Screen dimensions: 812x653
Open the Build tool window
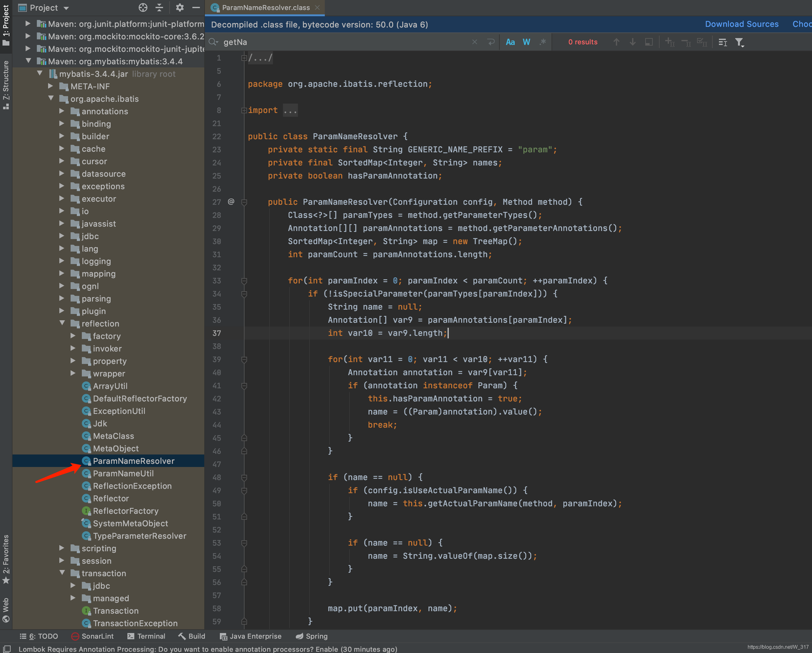click(192, 636)
